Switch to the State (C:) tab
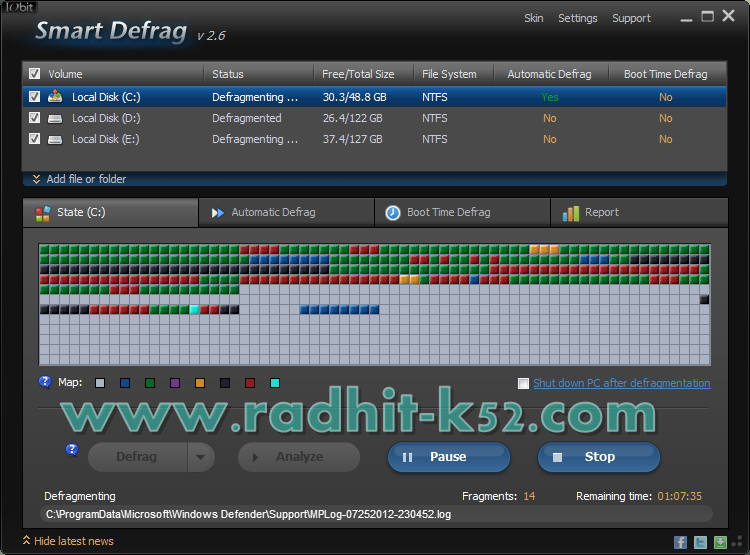750x555 pixels. tap(110, 212)
